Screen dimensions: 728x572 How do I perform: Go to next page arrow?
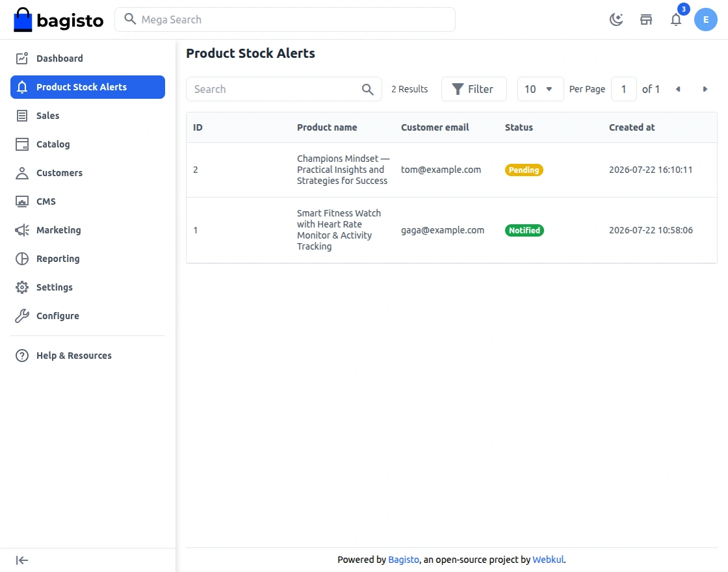705,89
